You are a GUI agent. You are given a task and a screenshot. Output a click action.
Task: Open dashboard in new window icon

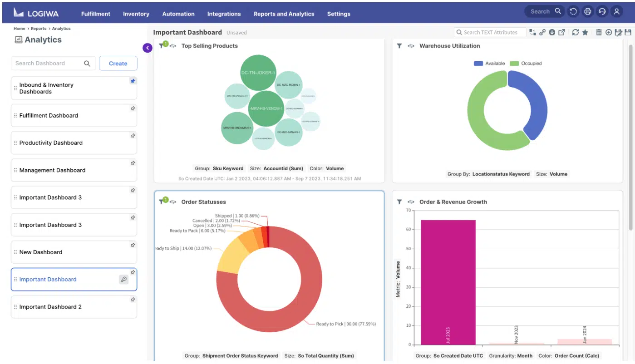(562, 32)
